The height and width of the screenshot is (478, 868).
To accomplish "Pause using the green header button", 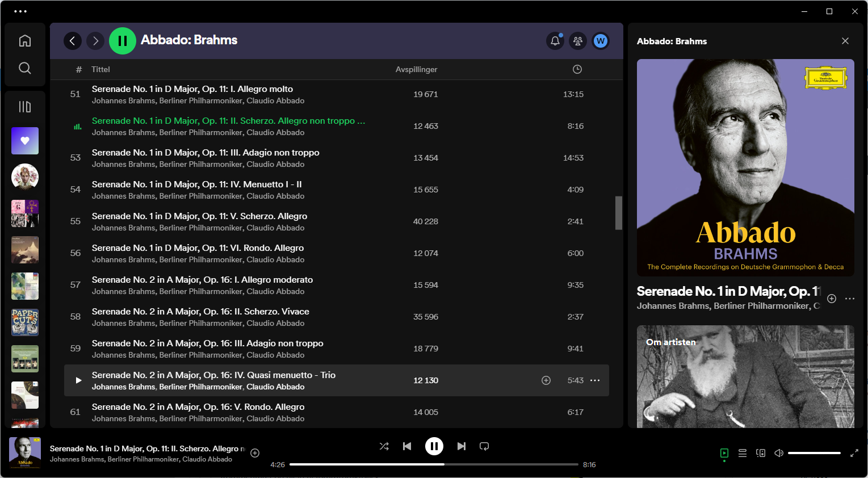I will pyautogui.click(x=123, y=41).
